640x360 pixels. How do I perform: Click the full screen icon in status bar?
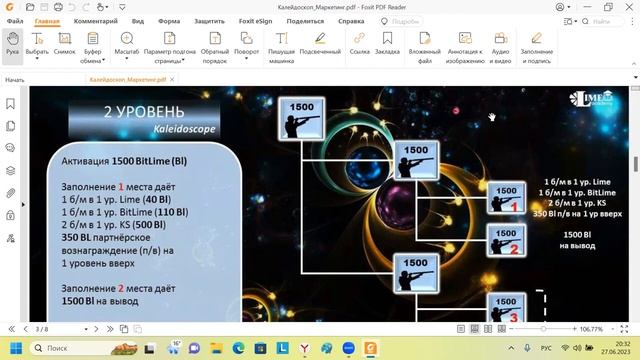(624, 329)
